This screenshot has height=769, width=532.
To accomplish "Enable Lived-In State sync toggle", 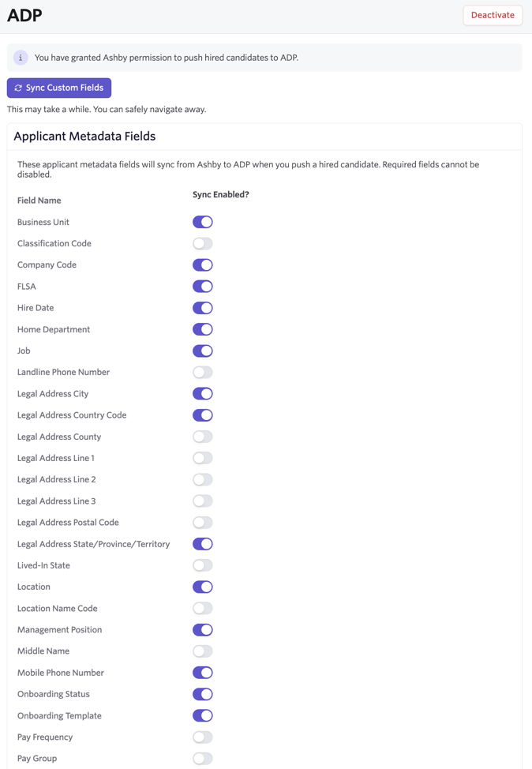I will tap(203, 565).
